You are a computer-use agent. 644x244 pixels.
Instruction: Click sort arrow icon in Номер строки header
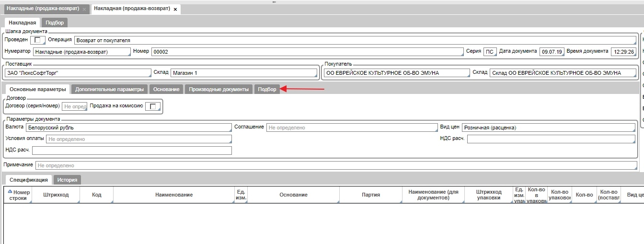[10, 192]
